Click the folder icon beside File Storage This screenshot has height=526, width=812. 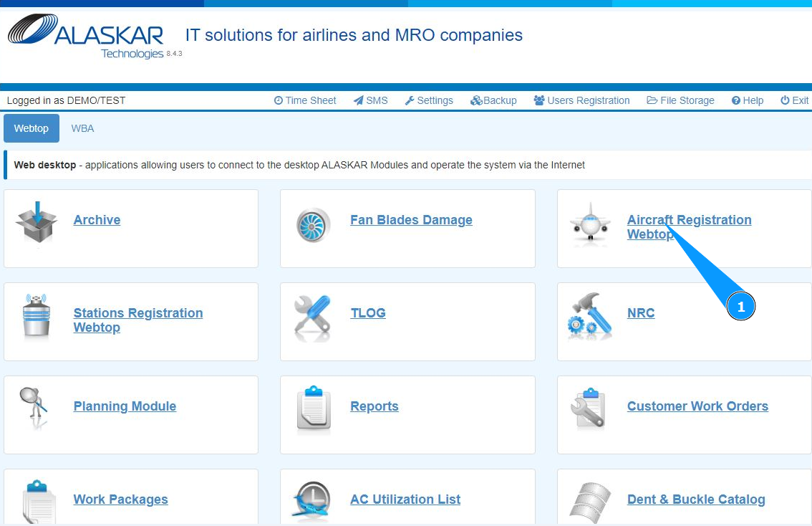pos(652,100)
